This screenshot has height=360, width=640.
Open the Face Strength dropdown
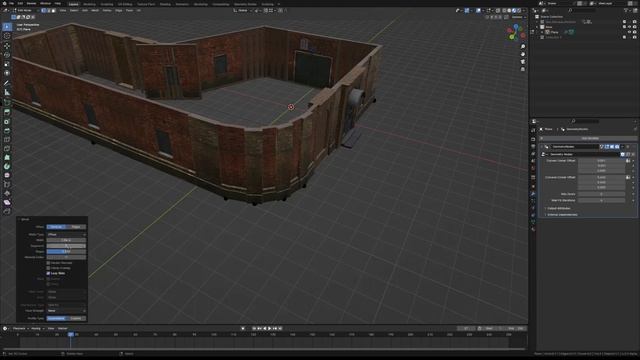point(66,311)
